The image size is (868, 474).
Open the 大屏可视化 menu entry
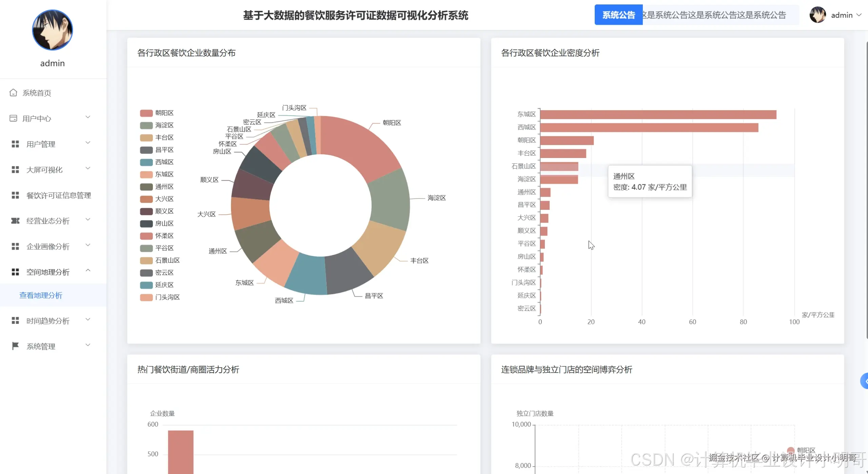tap(43, 169)
